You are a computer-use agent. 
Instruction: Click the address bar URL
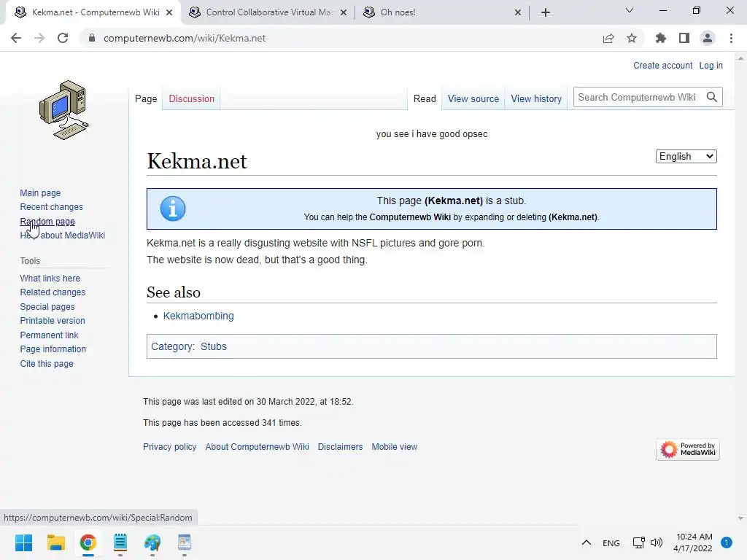185,38
